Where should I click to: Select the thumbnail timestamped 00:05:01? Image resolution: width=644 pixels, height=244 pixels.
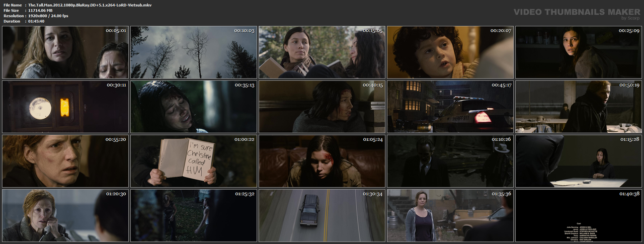[x=65, y=52]
